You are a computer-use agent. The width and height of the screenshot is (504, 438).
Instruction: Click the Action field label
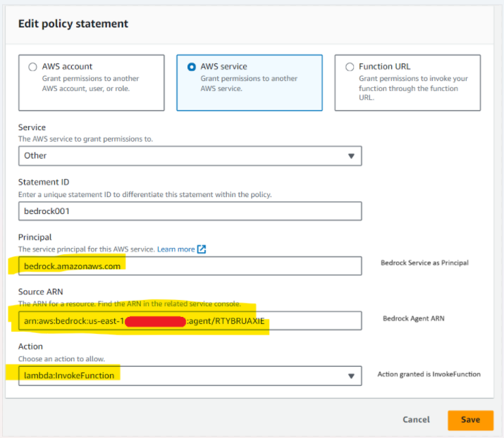[x=30, y=346]
